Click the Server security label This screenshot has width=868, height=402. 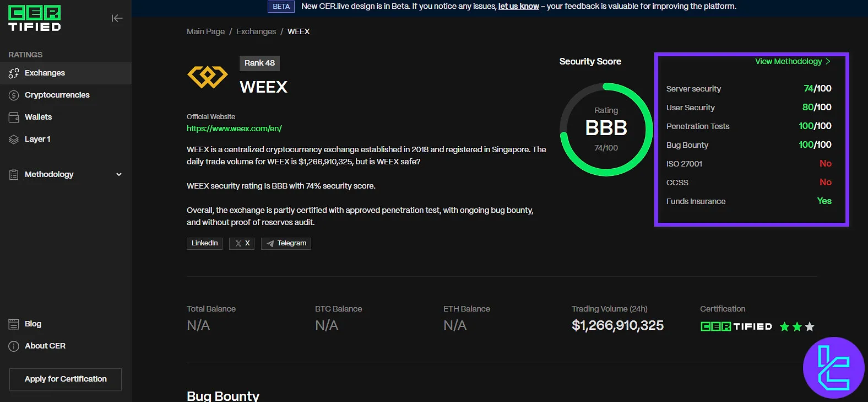coord(693,89)
